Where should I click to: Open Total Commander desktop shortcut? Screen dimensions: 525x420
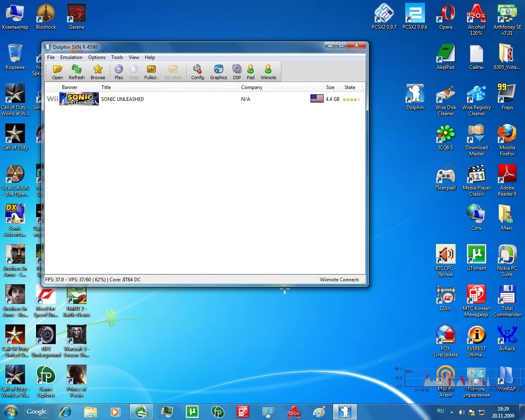coord(507,301)
